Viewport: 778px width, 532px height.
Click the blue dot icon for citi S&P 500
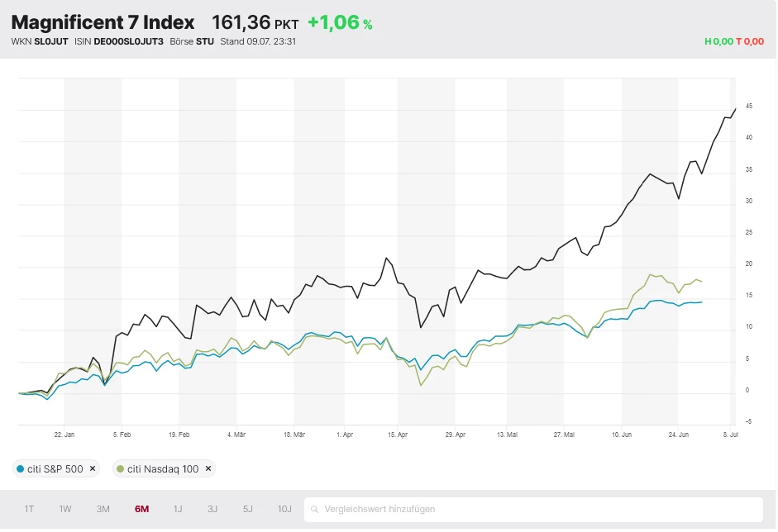(x=21, y=468)
